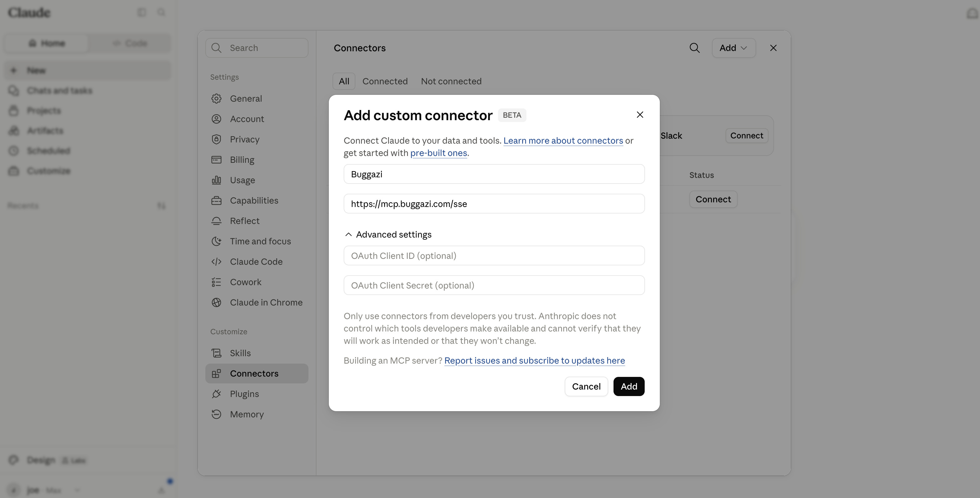Open Reflect settings
Image resolution: width=980 pixels, height=498 pixels.
[x=257, y=221]
